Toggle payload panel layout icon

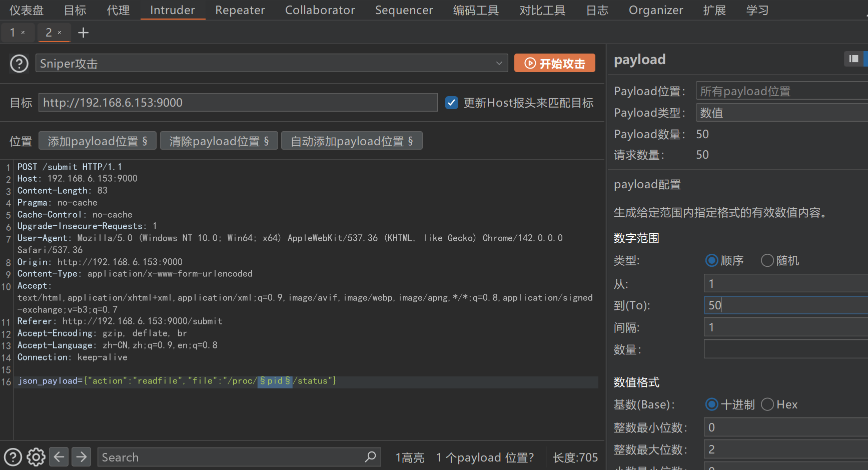(853, 59)
